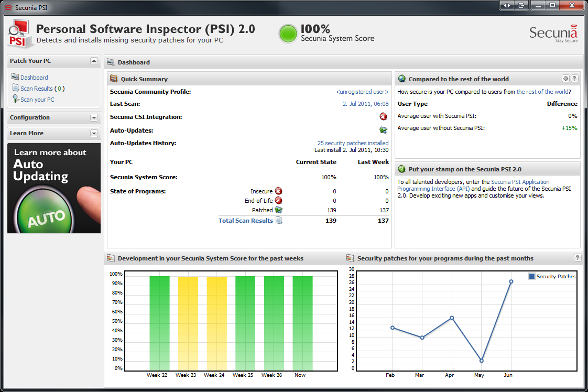Click the left-right arrows title bar button
Viewport: 588px width, 392px height.
coord(507,5)
